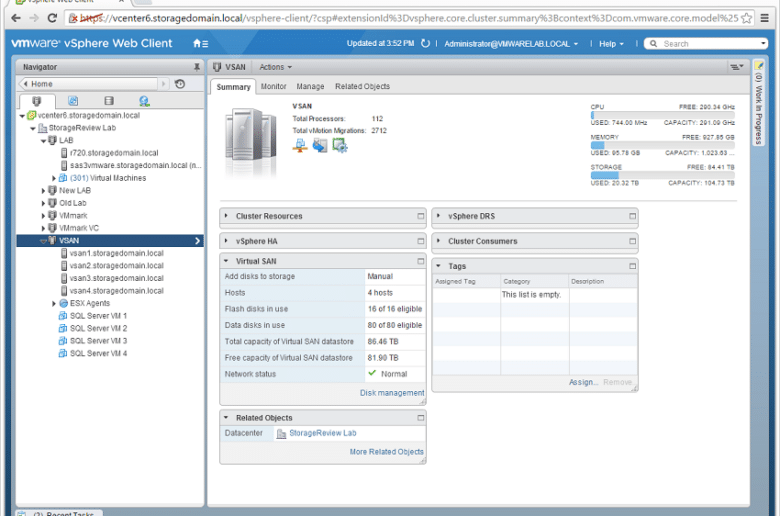The width and height of the screenshot is (780, 516).
Task: Maximize the vSphere DRS portlet
Action: 632,216
